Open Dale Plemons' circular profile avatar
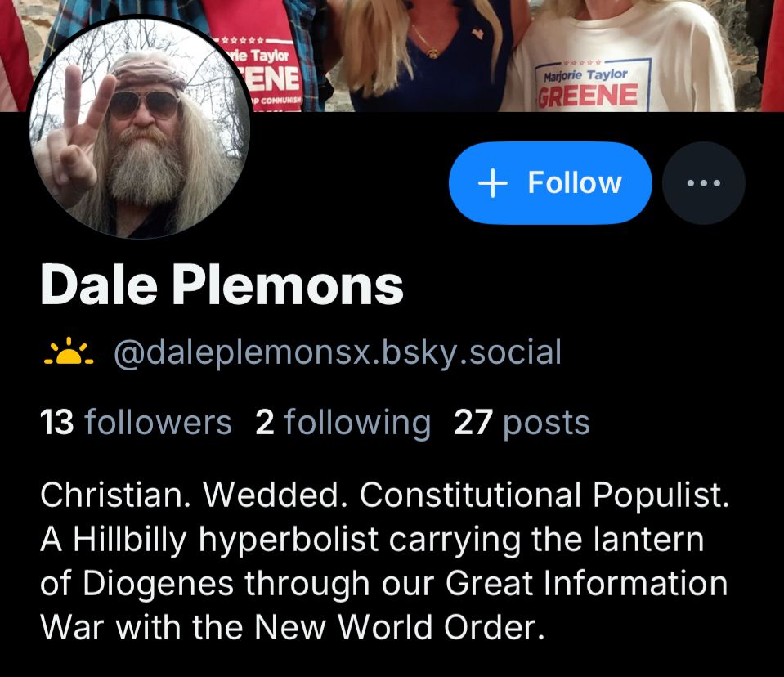This screenshot has width=784, height=677. 139,128
